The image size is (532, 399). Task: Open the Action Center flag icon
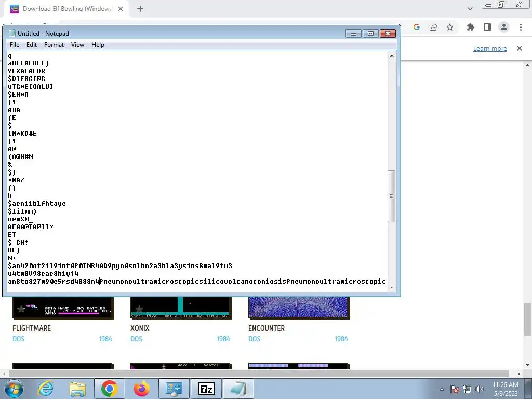455,389
